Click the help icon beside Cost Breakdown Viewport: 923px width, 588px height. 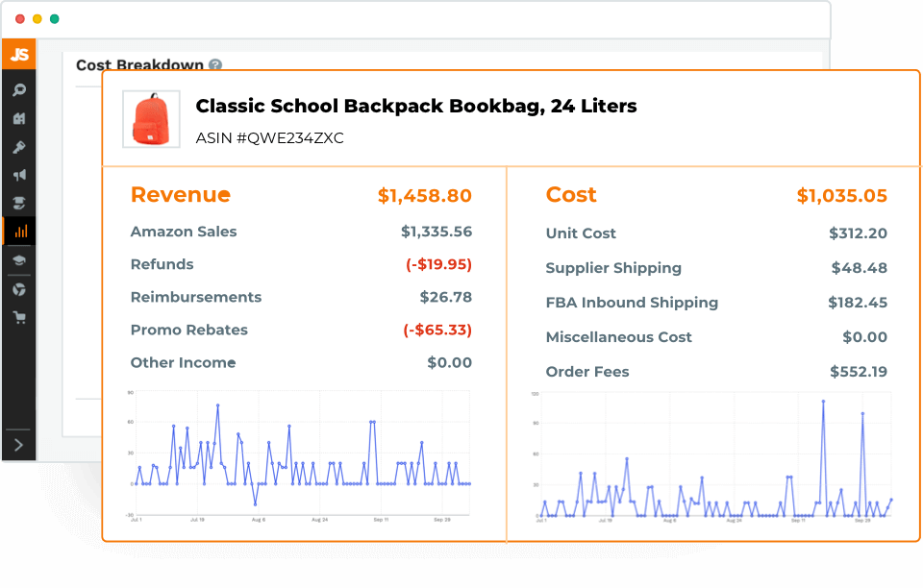click(215, 64)
